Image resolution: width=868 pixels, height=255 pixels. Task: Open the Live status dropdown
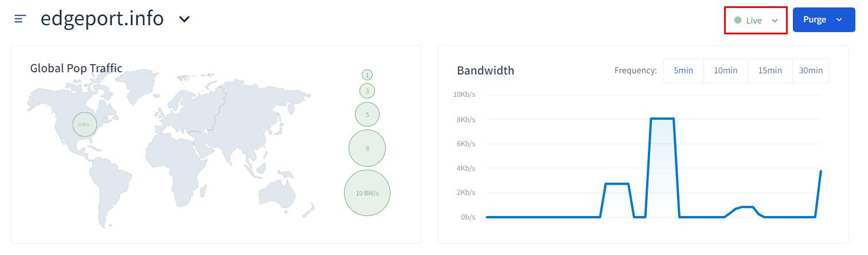point(775,21)
